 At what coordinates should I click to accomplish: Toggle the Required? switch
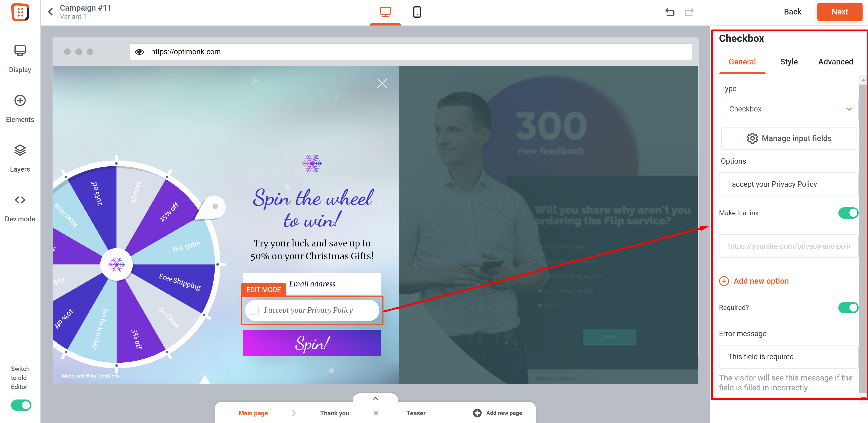[x=848, y=307]
